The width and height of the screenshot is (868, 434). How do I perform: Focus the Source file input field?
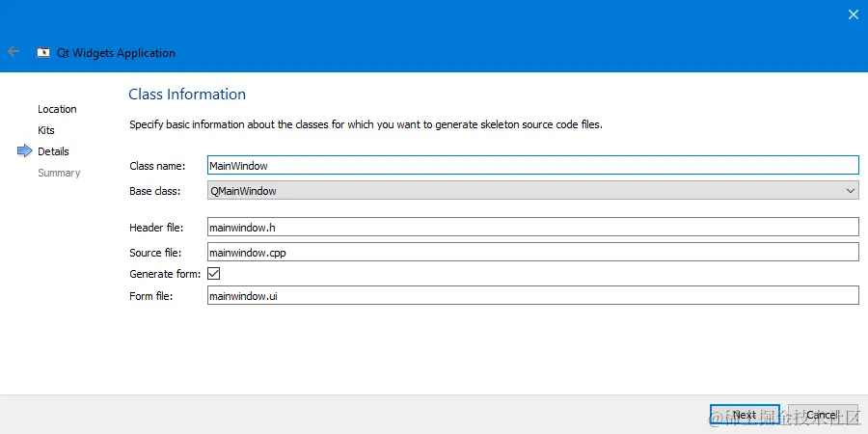(x=533, y=253)
